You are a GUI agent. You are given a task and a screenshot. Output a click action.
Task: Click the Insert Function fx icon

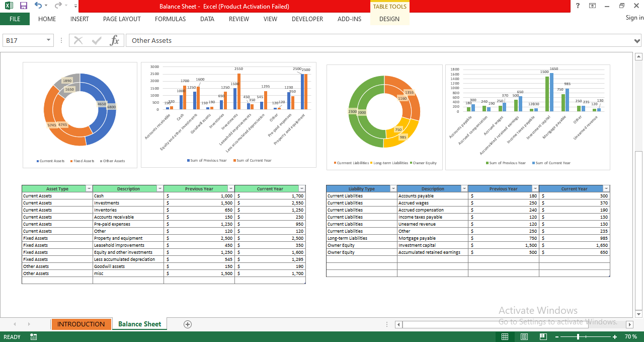(x=115, y=40)
